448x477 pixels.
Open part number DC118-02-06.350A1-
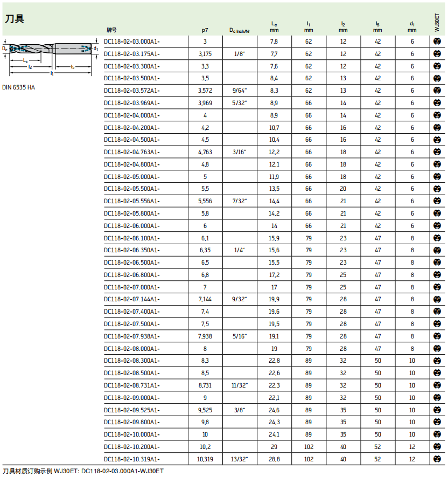(x=132, y=250)
